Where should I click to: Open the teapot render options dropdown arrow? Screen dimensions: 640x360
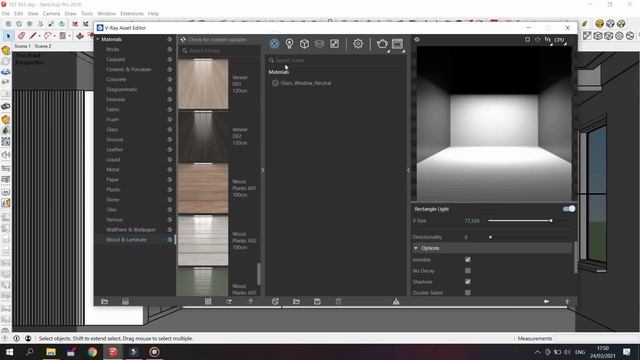click(x=388, y=51)
